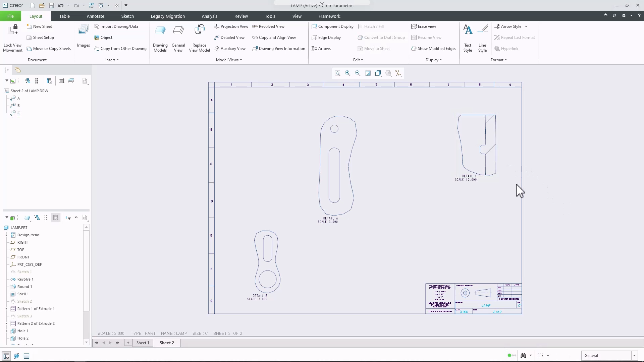Click Erase view button
Screen dimensions: 644x362
coord(424,26)
